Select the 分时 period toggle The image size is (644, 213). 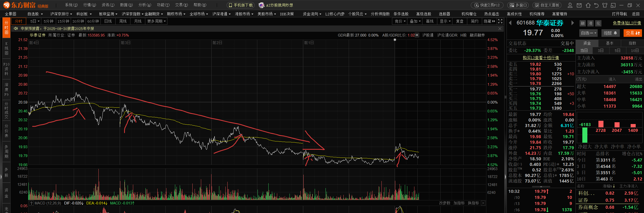19,21
